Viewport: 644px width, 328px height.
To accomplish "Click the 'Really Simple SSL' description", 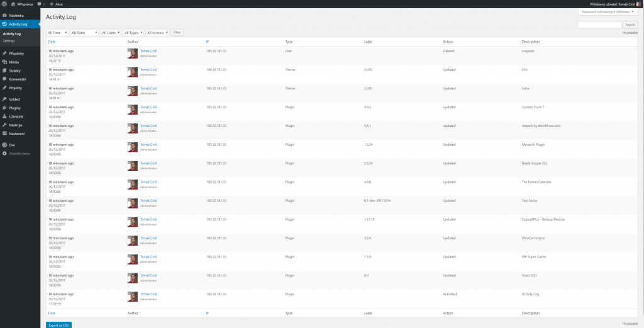I will tap(534, 163).
